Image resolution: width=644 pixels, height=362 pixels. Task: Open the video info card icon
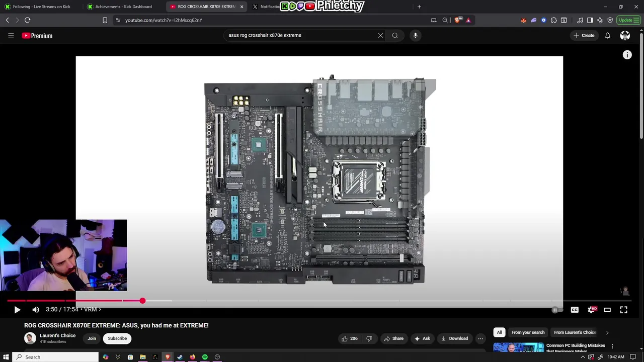tap(627, 55)
